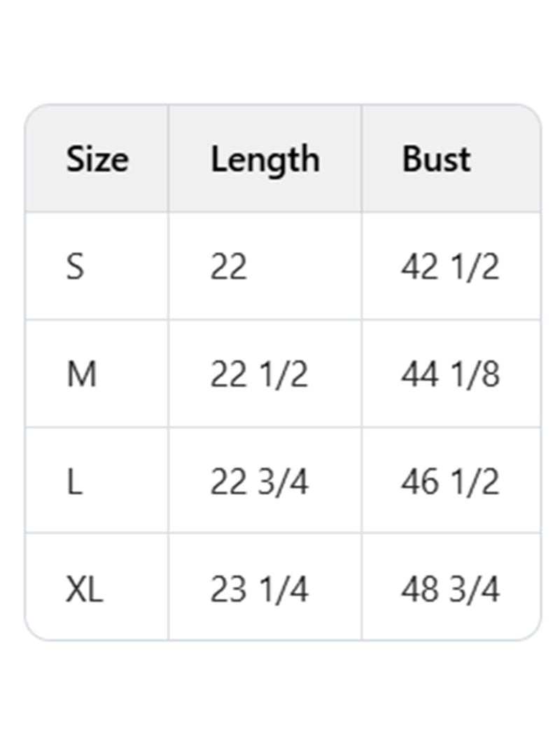The height and width of the screenshot is (735, 560).
Task: Click the 48 3/4 bust value
Action: [450, 589]
